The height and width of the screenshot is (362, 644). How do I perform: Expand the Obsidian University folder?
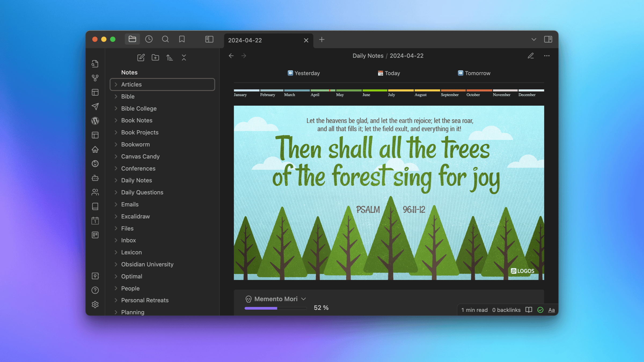[116, 264]
